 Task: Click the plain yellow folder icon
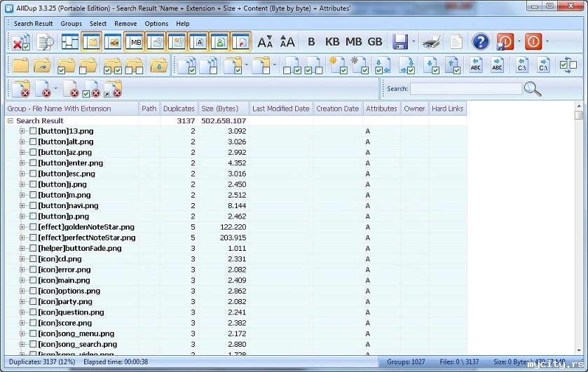click(x=20, y=65)
